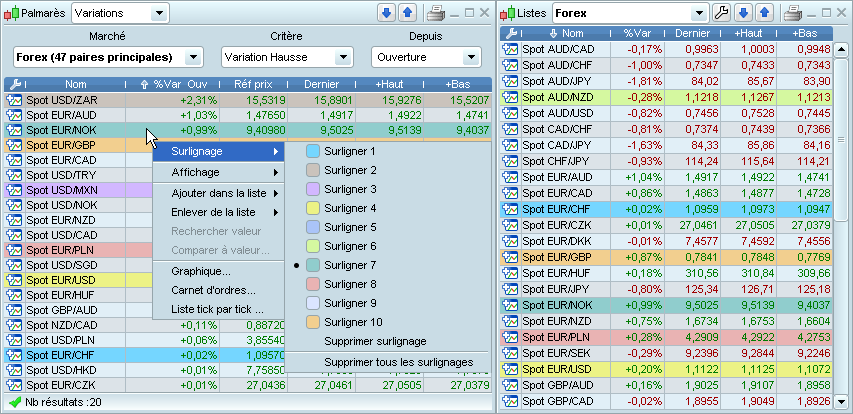Image resolution: width=853 pixels, height=414 pixels.
Task: Open chart icon for Spot EUR/SEK in Listes
Action: [510, 353]
